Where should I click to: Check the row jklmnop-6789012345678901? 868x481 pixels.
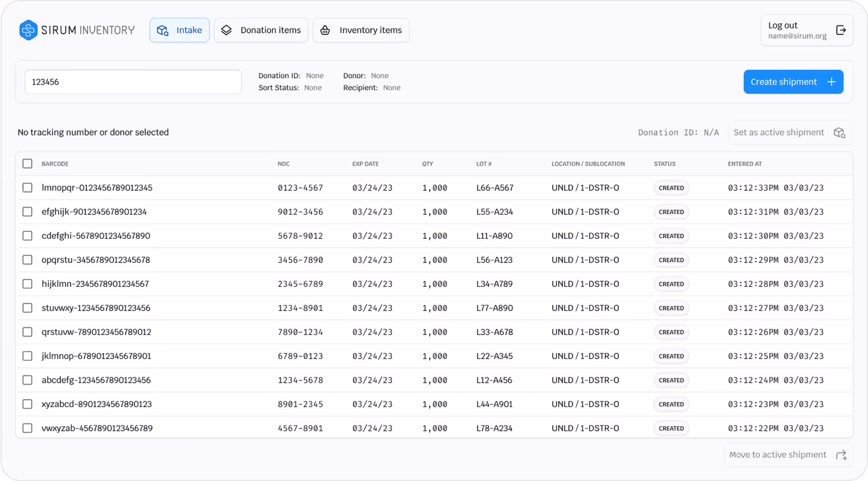[x=27, y=356]
